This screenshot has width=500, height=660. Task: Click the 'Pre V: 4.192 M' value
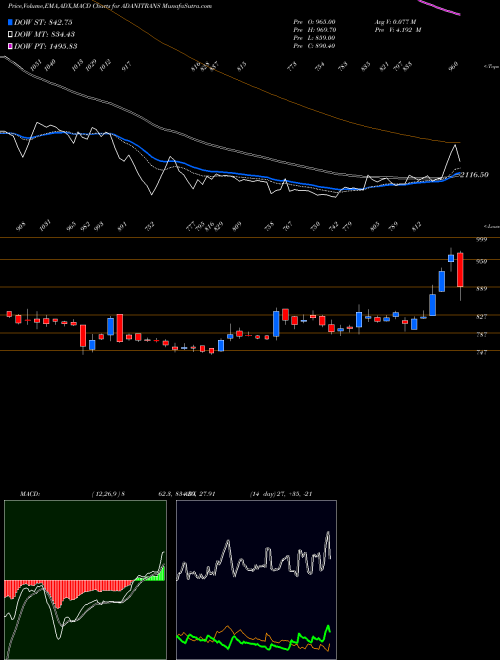[x=398, y=30]
